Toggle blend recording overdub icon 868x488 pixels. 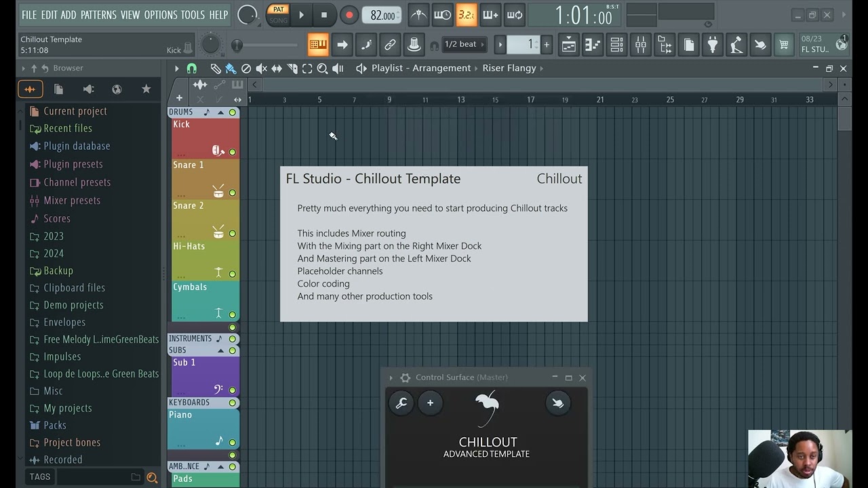pos(490,15)
